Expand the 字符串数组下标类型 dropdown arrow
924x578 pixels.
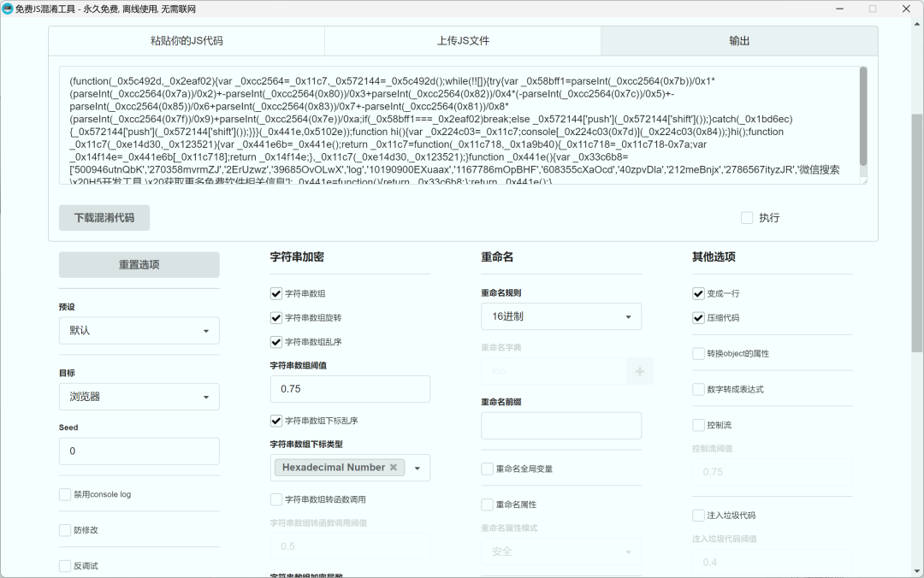point(418,469)
